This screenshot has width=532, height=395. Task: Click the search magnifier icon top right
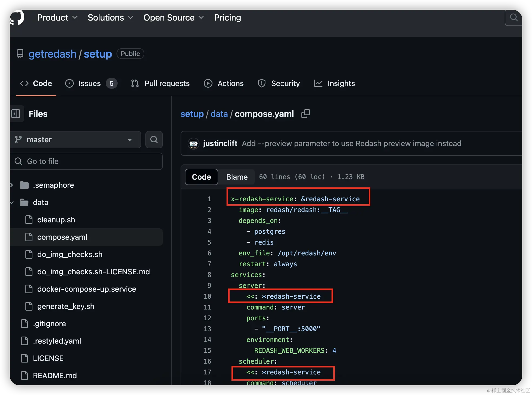coord(513,17)
